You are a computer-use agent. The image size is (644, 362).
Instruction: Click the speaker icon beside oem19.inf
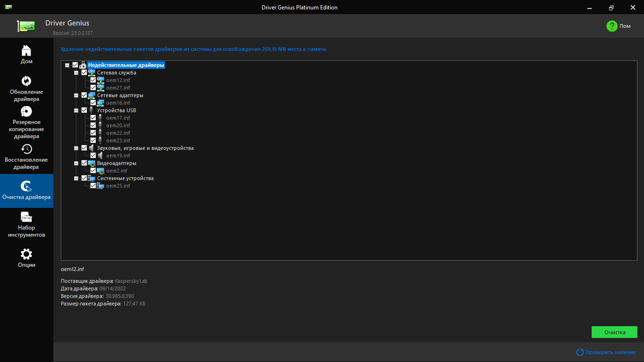click(x=100, y=156)
